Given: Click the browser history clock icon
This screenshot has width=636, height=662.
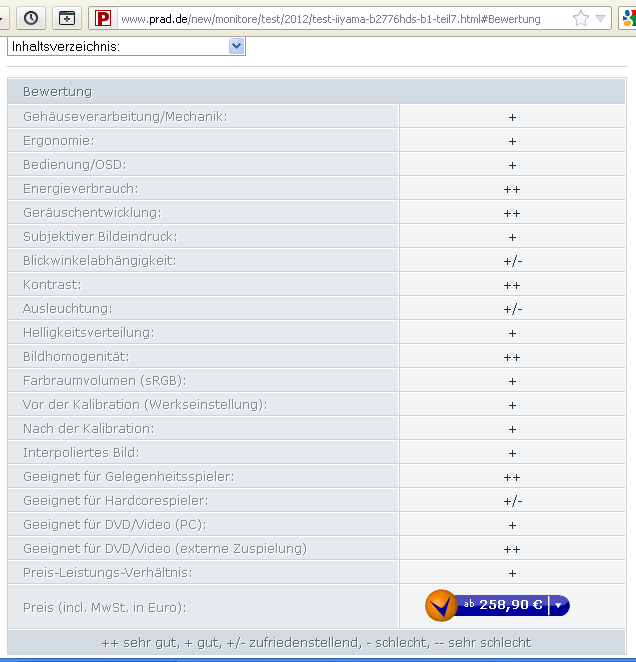Looking at the screenshot, I should click(x=31, y=18).
